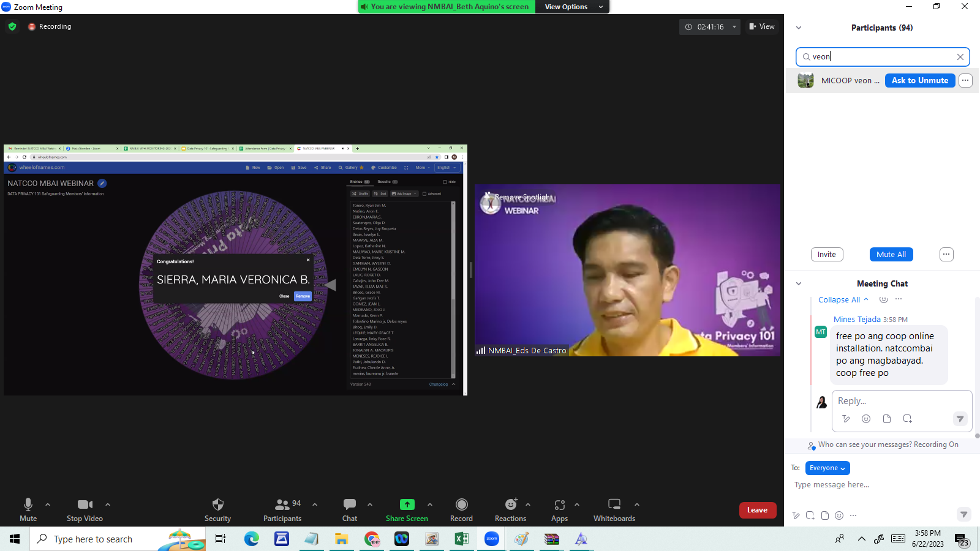Open the Security shield menu
The width and height of the screenshot is (980, 551).
tap(217, 510)
